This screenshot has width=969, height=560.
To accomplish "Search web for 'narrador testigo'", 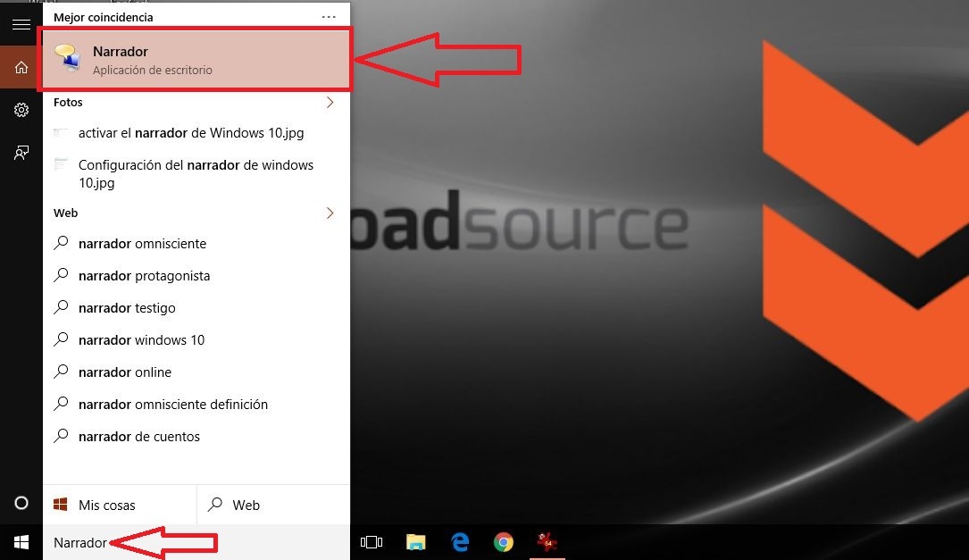I will pos(196,308).
